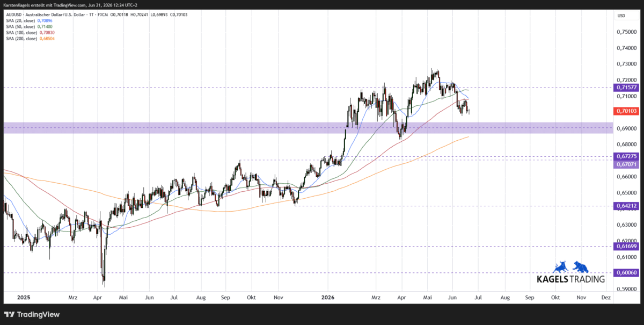Click the 0,62000 price axis value
Image resolution: width=644 pixels, height=325 pixels.
[x=627, y=241]
